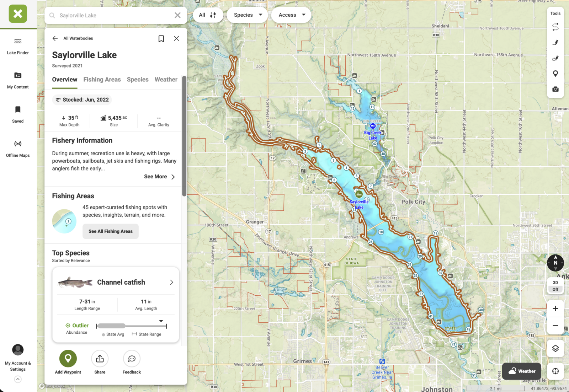Screen dimensions: 569x392
Task: Open Lake Finder in the sidebar
Action: tap(18, 46)
